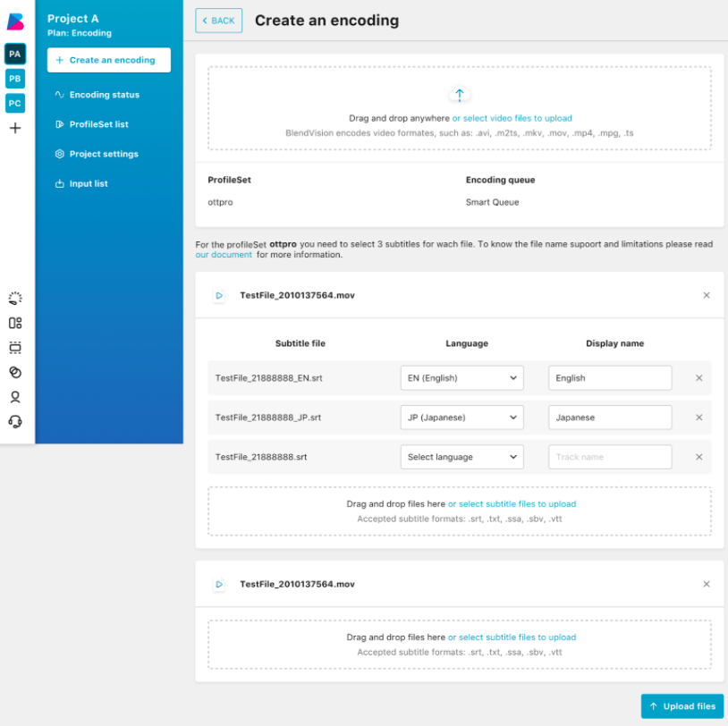This screenshot has width=728, height=726.
Task: Switch to project PB
Action: tap(15, 79)
